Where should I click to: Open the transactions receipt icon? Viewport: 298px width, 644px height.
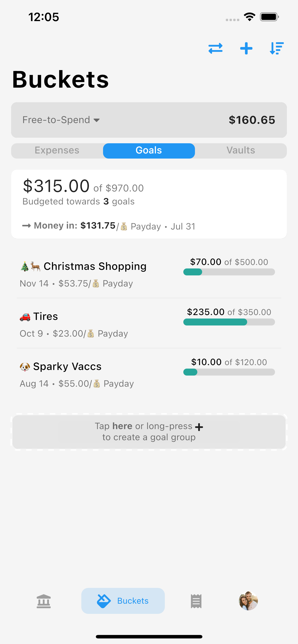click(196, 601)
